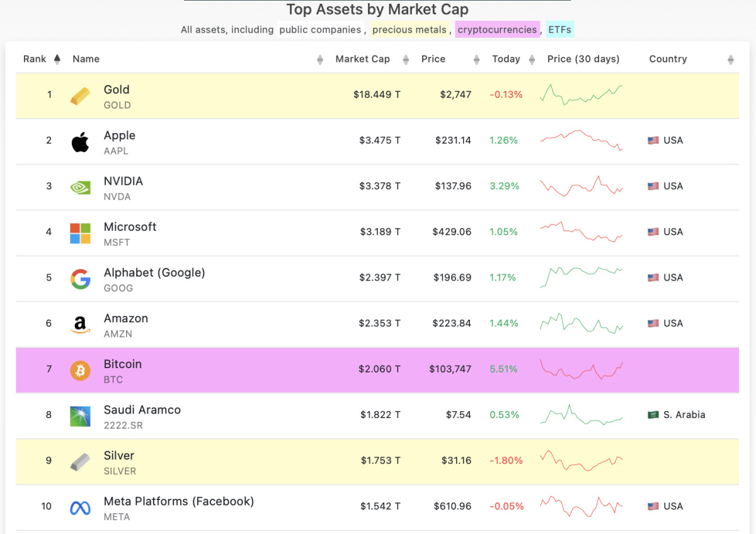Open the precious metals filter link
The height and width of the screenshot is (534, 756).
409,30
